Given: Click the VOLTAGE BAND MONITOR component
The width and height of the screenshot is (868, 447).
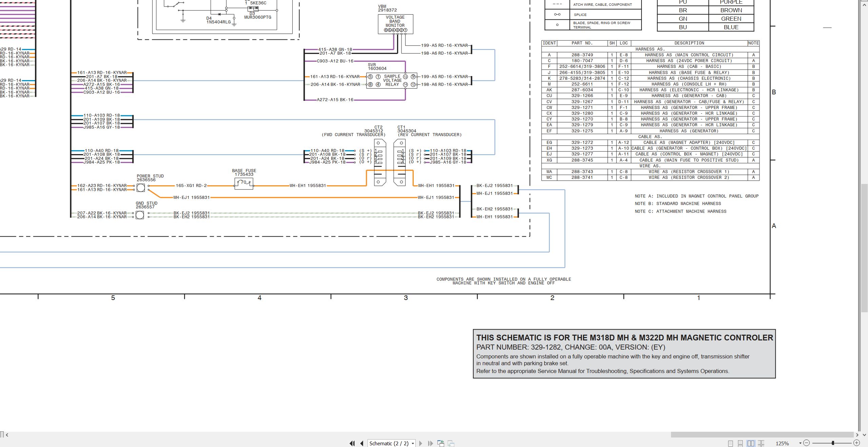Looking at the screenshot, I should [395, 24].
